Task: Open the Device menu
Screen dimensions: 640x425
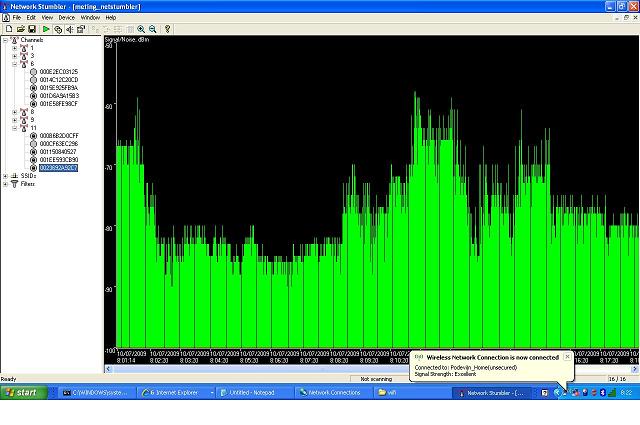Action: [66, 17]
